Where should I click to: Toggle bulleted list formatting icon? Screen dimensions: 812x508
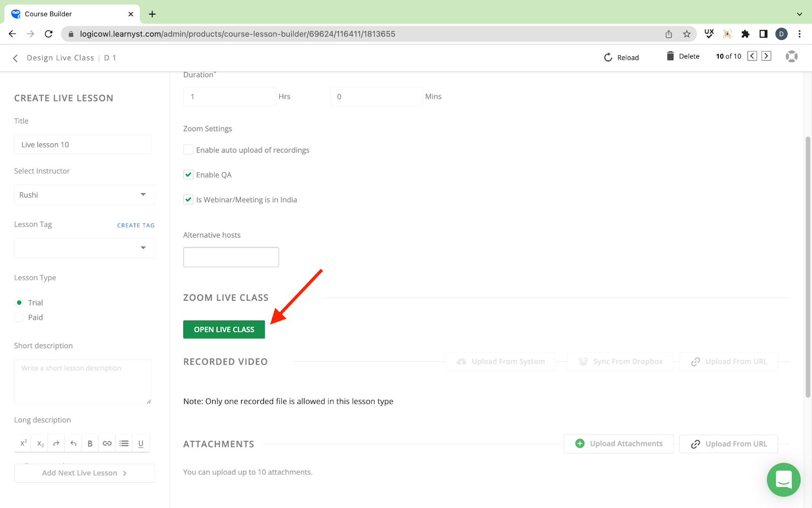click(x=124, y=443)
